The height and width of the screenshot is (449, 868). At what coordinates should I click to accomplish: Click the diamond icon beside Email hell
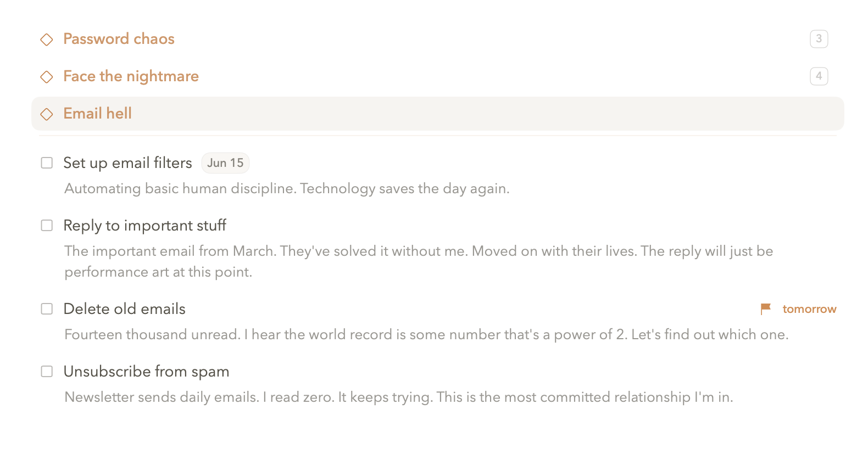[x=47, y=114]
